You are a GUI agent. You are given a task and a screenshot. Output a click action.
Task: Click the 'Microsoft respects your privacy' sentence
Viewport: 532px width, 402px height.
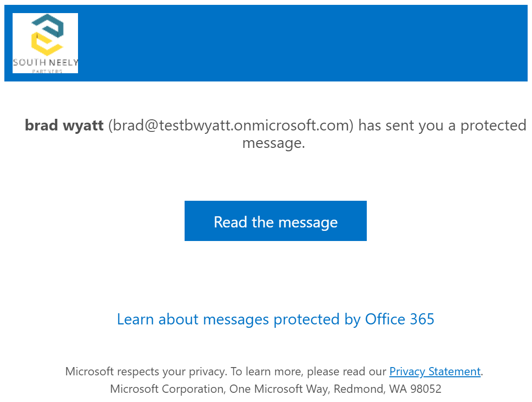(x=146, y=371)
